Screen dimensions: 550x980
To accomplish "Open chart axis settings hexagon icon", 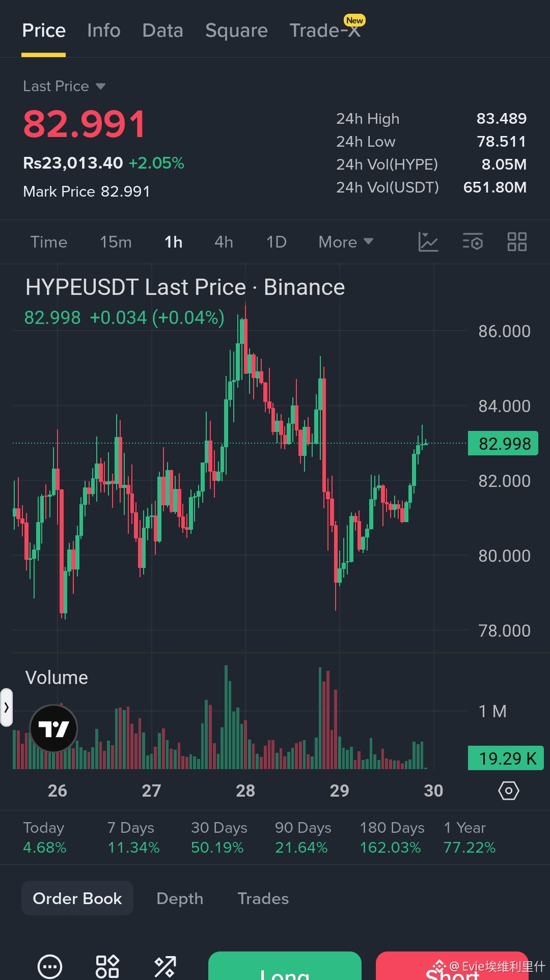I will tap(508, 791).
